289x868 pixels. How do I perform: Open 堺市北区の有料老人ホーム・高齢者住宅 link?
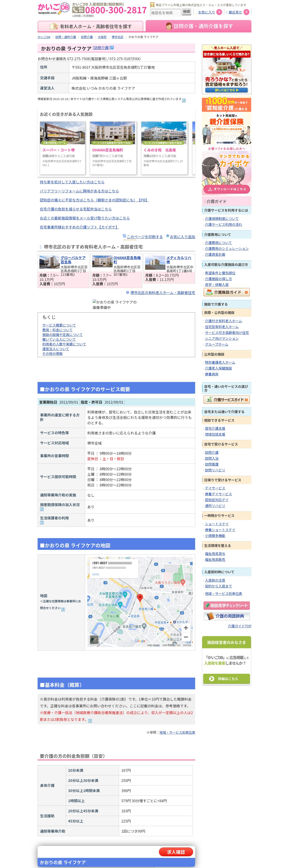(x=163, y=293)
